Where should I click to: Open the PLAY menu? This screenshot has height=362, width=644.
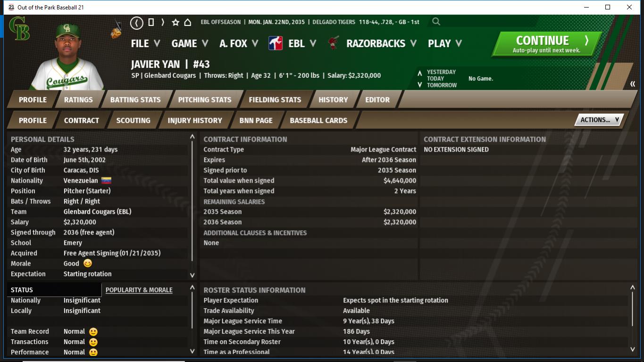pyautogui.click(x=444, y=43)
